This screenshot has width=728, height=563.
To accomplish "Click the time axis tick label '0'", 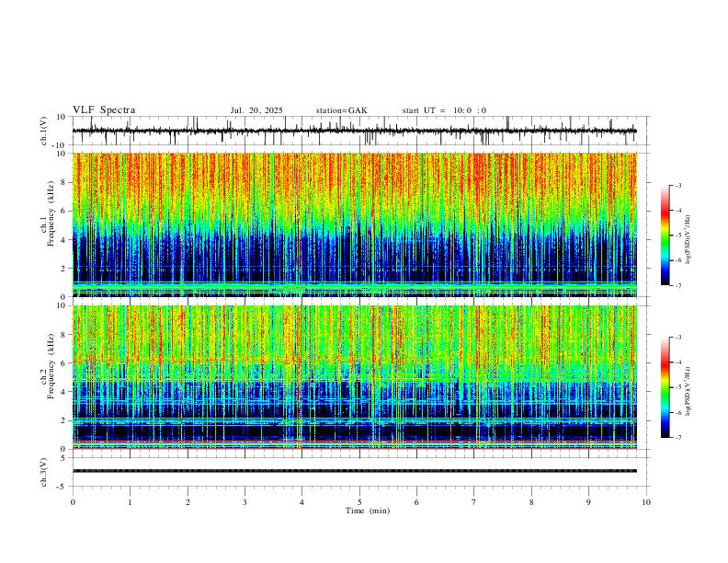I will pyautogui.click(x=73, y=502).
